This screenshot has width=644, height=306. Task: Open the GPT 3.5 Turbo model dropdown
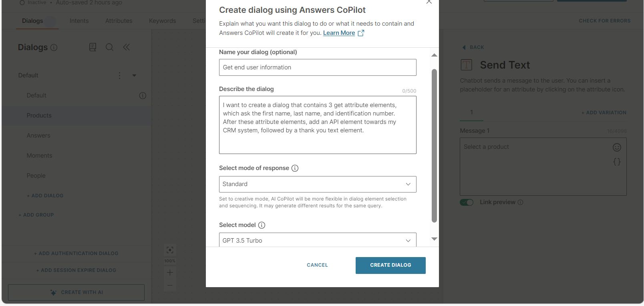coord(317,240)
